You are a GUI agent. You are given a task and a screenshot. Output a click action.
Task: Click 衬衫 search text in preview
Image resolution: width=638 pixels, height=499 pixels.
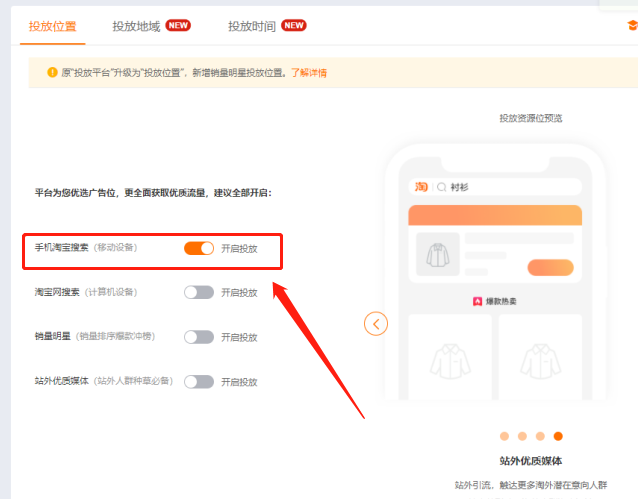click(x=459, y=187)
